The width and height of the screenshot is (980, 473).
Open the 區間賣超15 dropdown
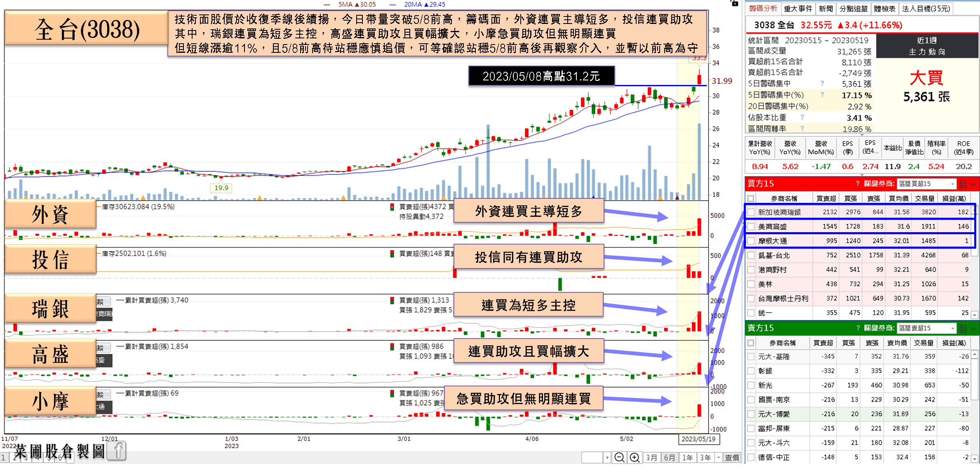926,328
